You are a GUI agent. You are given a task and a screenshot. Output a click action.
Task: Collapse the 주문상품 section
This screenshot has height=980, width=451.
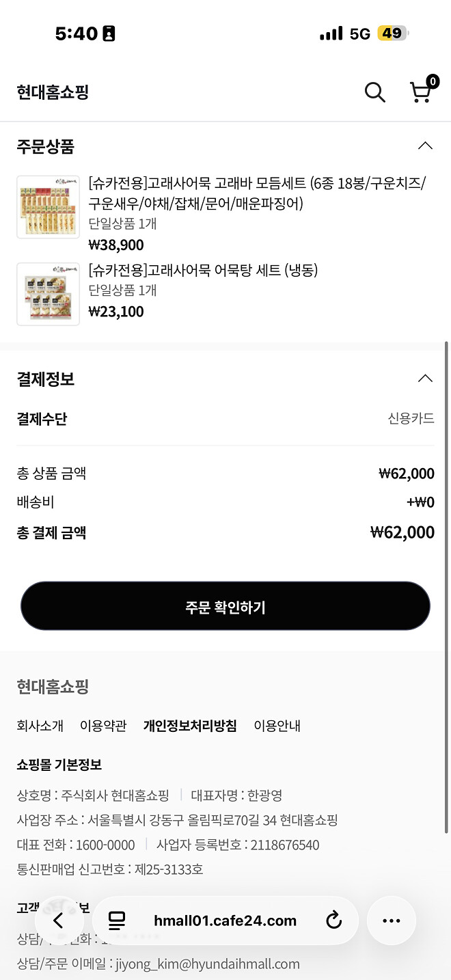click(425, 145)
